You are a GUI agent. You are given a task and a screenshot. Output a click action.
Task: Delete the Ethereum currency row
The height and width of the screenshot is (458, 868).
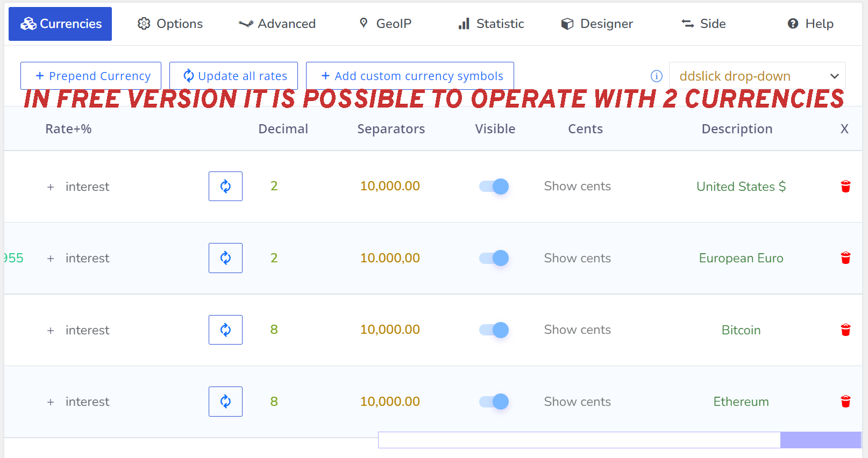(x=845, y=402)
